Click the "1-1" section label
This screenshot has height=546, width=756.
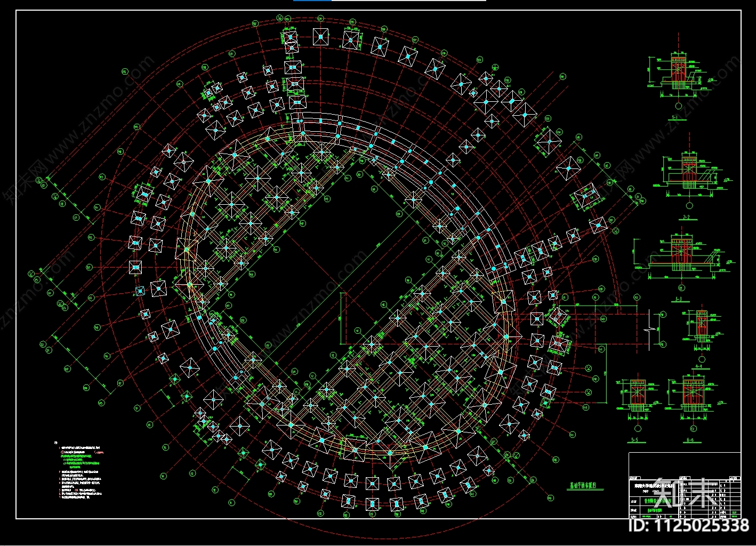[675, 117]
